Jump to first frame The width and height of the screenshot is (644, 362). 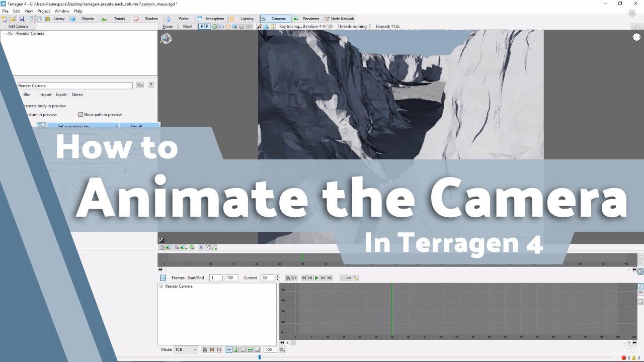click(x=304, y=278)
